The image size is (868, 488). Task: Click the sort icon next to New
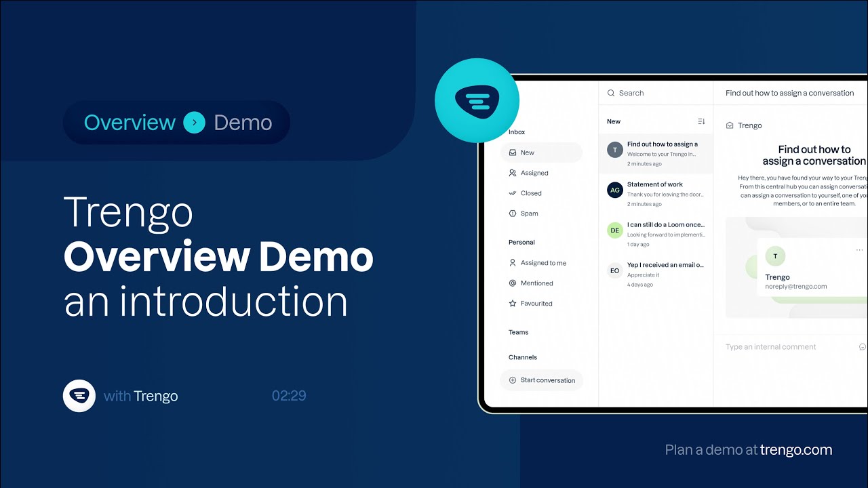(701, 121)
